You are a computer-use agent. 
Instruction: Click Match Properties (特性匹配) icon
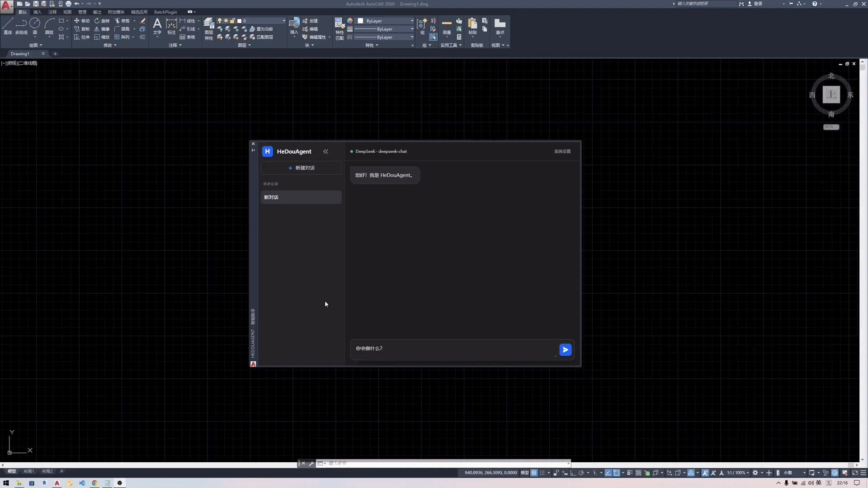pyautogui.click(x=340, y=29)
